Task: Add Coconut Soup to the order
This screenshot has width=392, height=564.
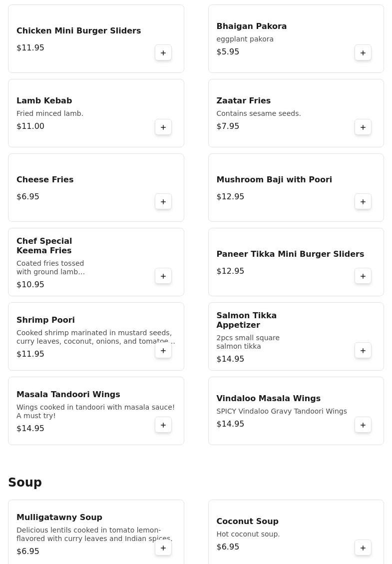Action: (363, 548)
